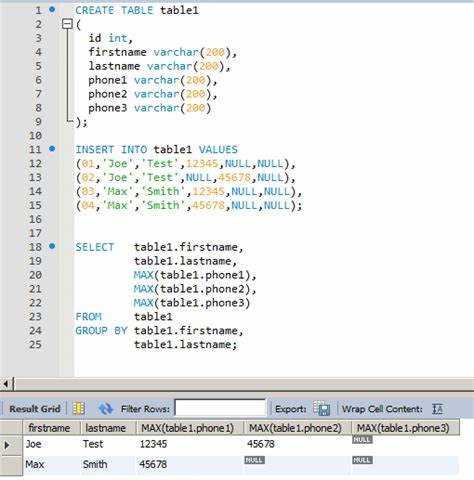Select the row marker arrow for Joe
This screenshot has height=480, width=474.
click(x=7, y=445)
